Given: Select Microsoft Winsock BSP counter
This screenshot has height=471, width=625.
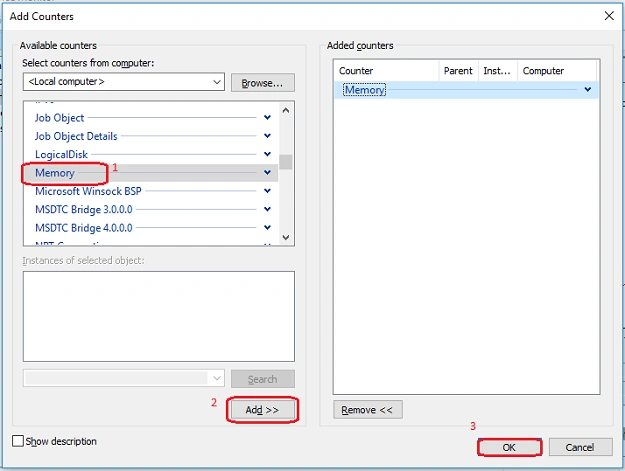Looking at the screenshot, I should click(88, 191).
